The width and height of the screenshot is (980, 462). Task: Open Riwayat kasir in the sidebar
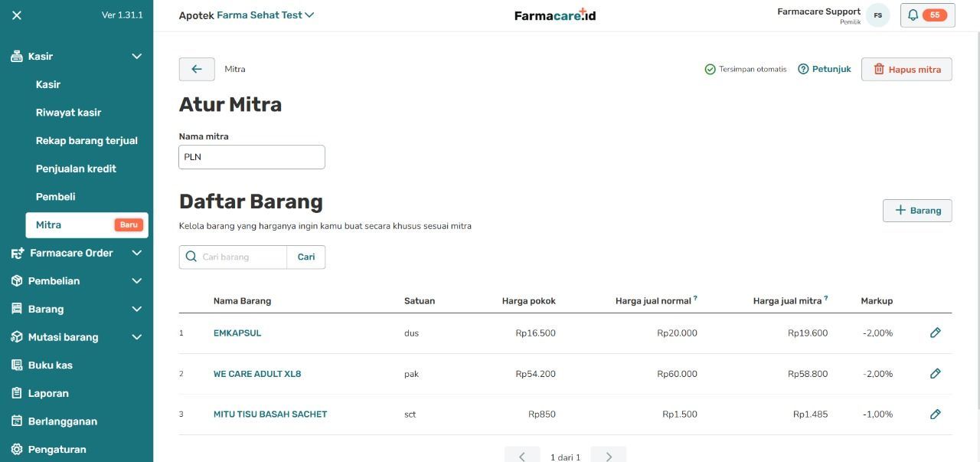point(68,113)
